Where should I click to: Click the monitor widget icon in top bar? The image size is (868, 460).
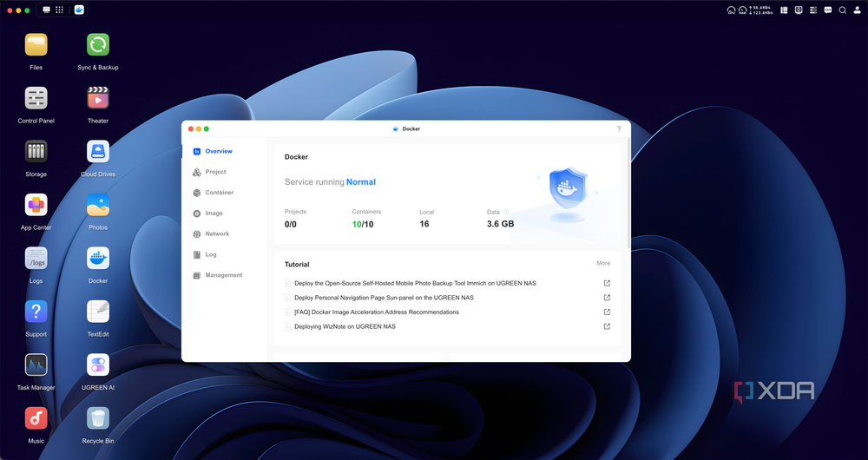(799, 10)
